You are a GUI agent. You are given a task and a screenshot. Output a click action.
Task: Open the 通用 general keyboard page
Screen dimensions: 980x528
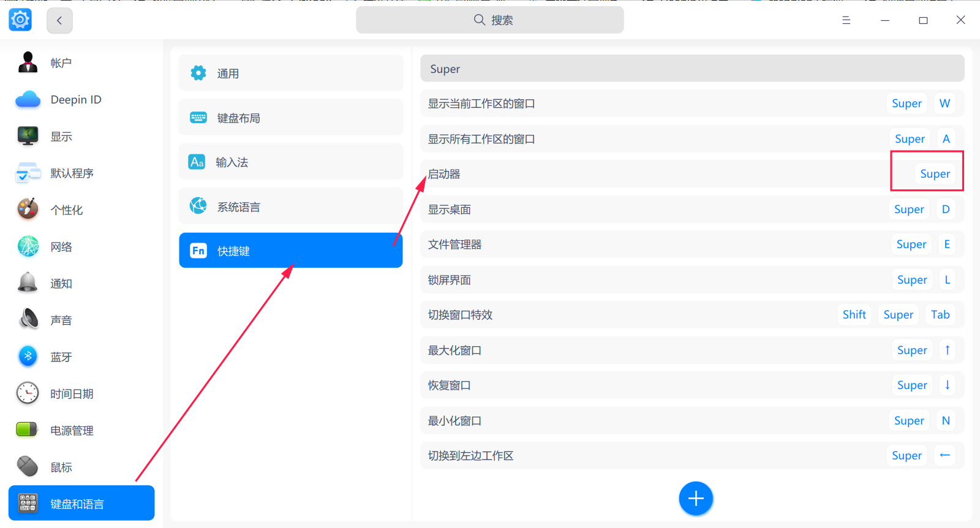point(291,74)
